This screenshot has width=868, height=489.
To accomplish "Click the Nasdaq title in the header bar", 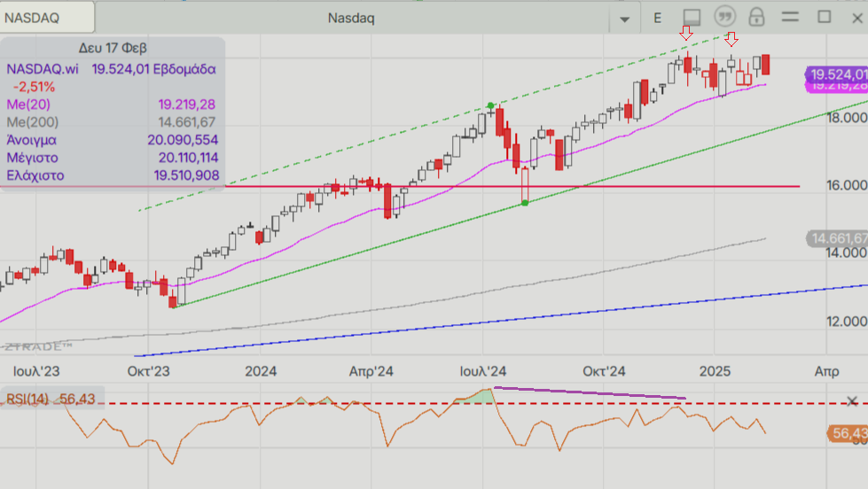I will pos(351,19).
